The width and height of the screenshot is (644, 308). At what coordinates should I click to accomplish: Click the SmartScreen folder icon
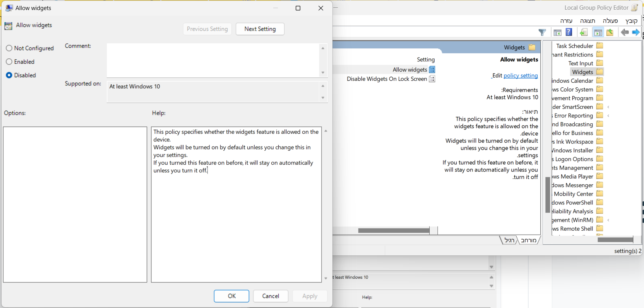coord(600,107)
